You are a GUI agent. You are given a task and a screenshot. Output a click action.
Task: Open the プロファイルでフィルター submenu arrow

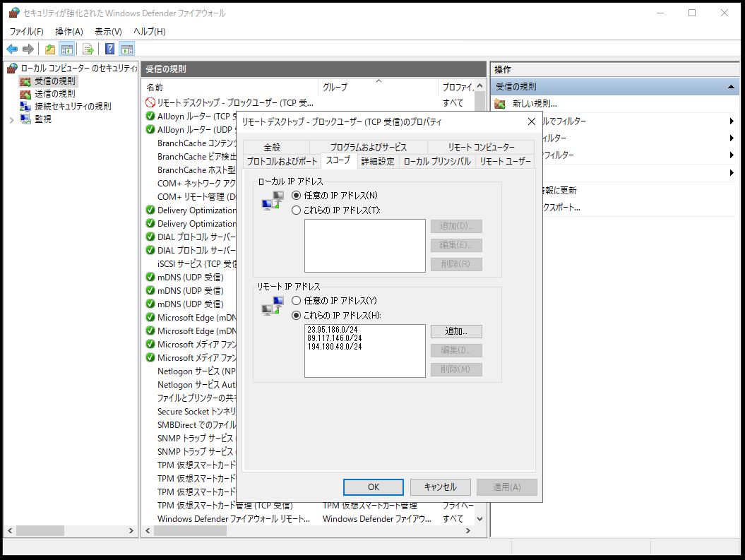(731, 121)
